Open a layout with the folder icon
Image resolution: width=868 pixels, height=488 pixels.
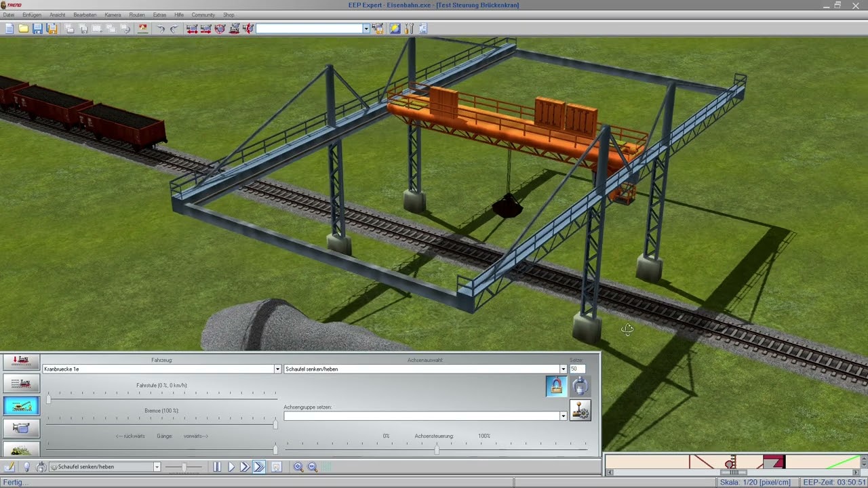tap(24, 28)
